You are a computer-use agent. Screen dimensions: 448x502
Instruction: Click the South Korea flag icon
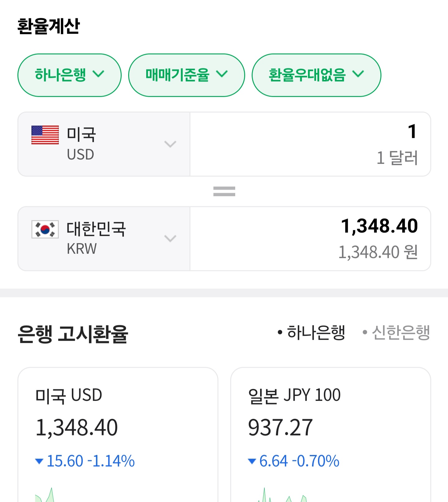45,229
